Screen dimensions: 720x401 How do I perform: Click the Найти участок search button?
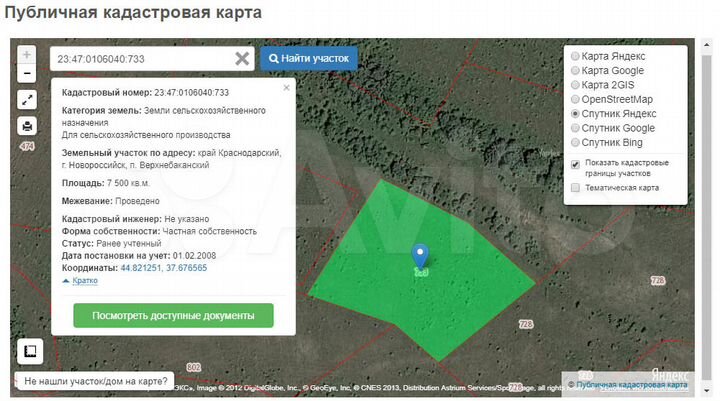point(309,58)
